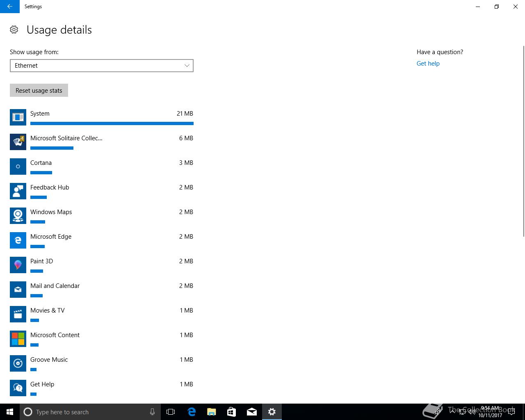Viewport: 525px width, 420px height.
Task: Restore down the Settings window
Action: tap(497, 7)
